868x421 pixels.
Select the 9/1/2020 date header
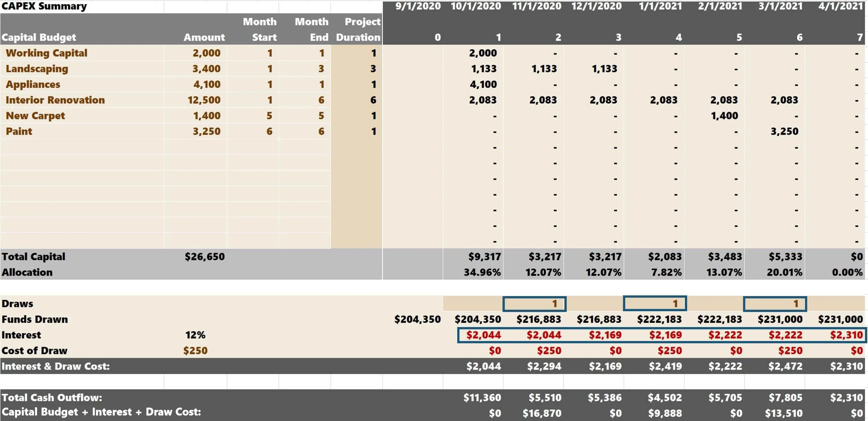[x=418, y=6]
